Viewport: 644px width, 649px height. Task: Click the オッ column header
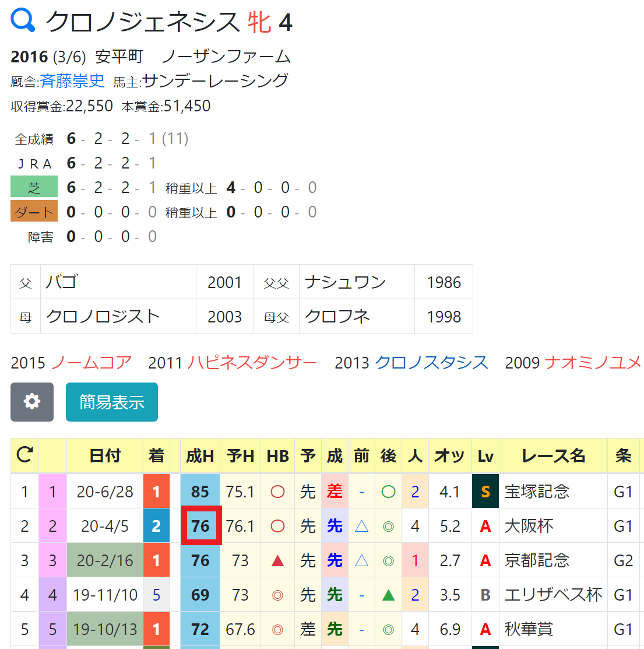point(450,456)
